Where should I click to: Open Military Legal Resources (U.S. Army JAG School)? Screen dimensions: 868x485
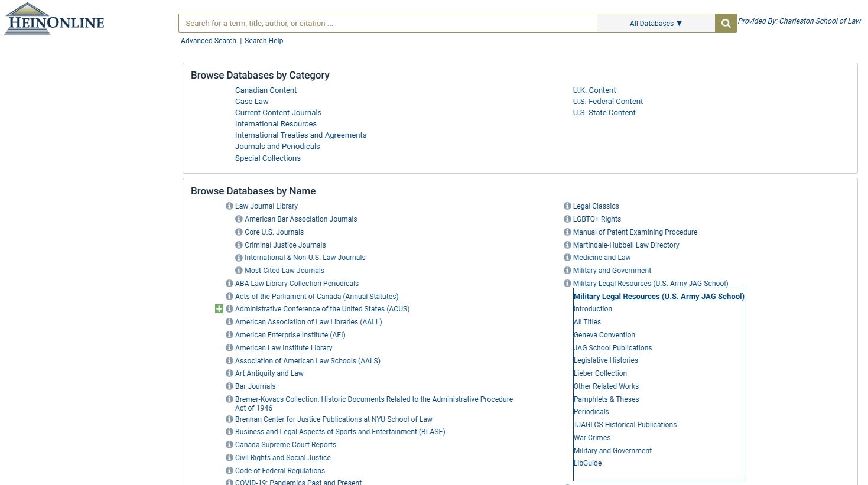(650, 284)
